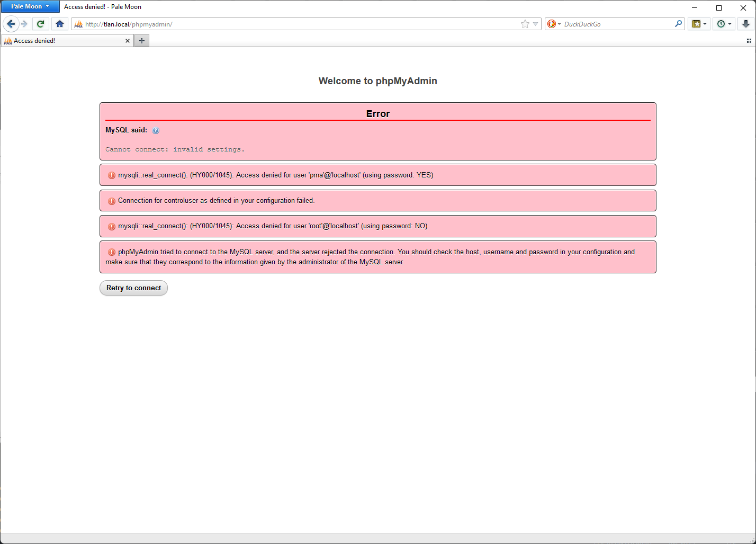Close the 'Access denied!' tab
The width and height of the screenshot is (756, 544).
128,41
